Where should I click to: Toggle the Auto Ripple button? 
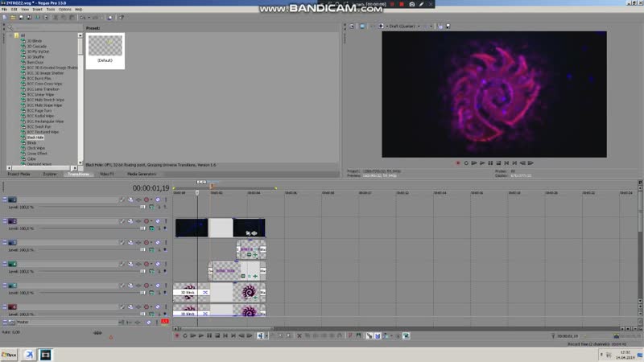(x=386, y=335)
